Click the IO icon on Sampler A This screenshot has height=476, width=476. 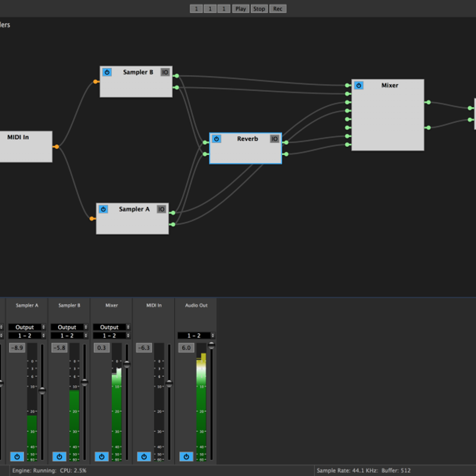(x=161, y=209)
